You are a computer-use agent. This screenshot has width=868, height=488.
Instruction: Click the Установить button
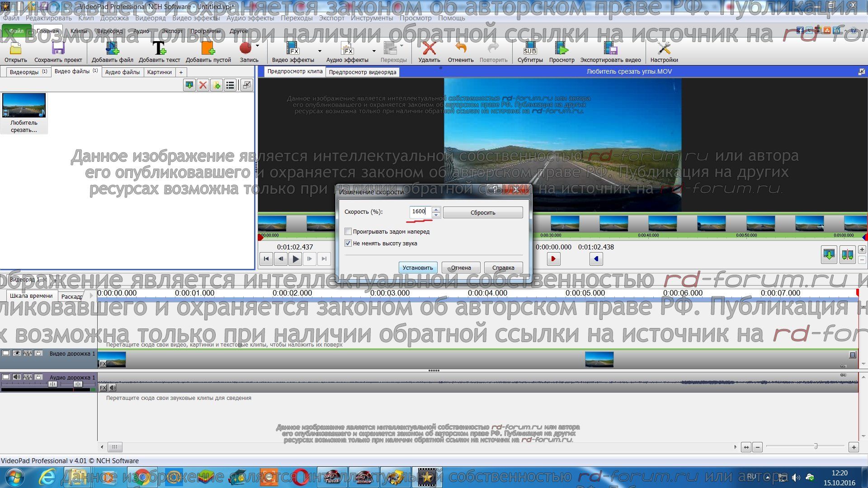pyautogui.click(x=418, y=267)
